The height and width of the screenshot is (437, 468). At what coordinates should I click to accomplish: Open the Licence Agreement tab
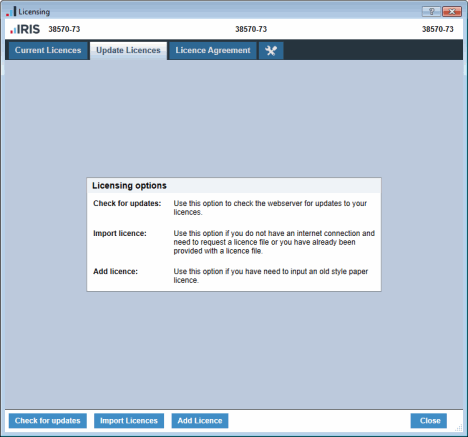click(213, 50)
